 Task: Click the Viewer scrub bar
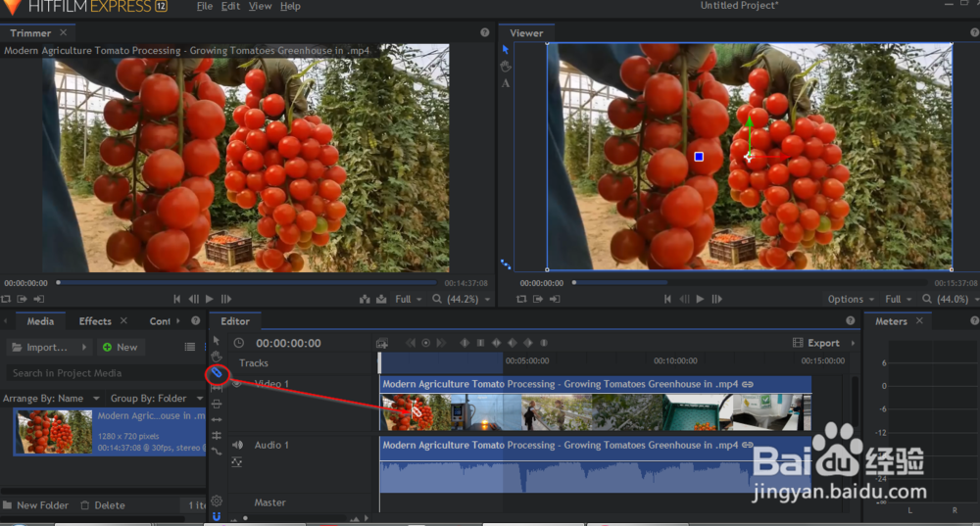pyautogui.click(x=750, y=283)
